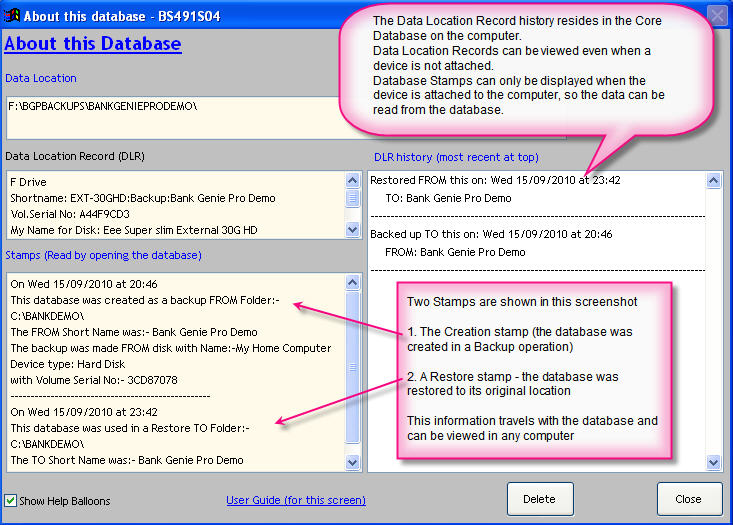Select the Shortname EXT-30GHD line

point(143,198)
